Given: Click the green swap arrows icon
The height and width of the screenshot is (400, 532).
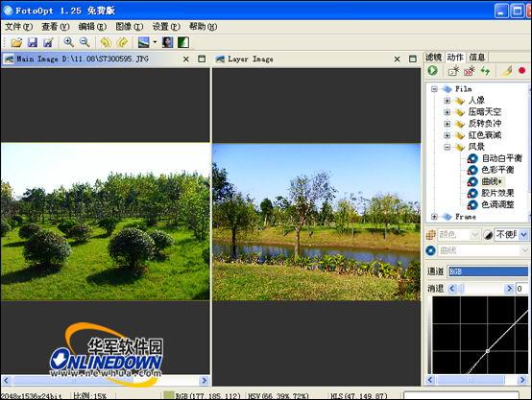Looking at the screenshot, I should pos(485,71).
